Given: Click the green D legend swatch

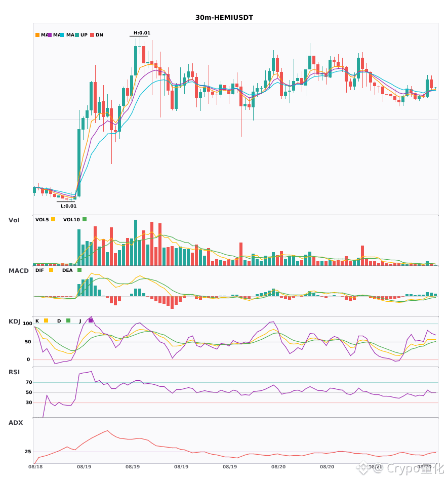Looking at the screenshot, I should 68,320.
